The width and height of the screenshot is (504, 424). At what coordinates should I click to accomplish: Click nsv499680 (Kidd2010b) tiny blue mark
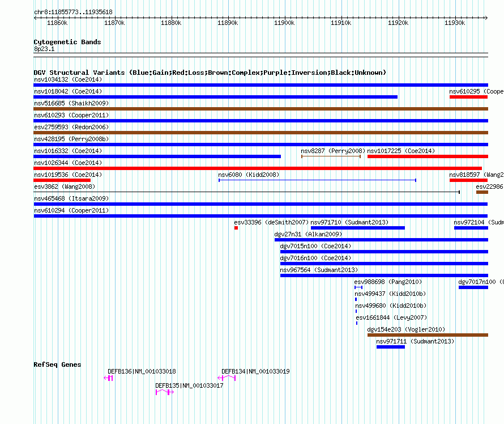click(356, 311)
